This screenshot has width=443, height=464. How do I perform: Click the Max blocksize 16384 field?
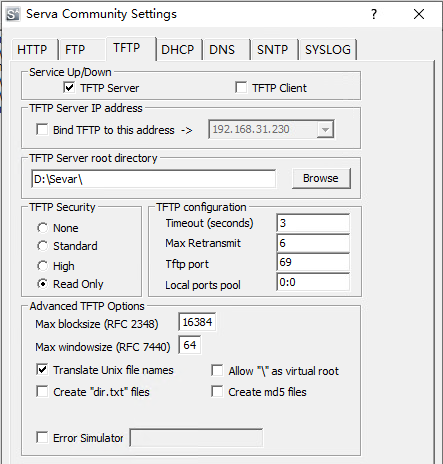tap(197, 322)
